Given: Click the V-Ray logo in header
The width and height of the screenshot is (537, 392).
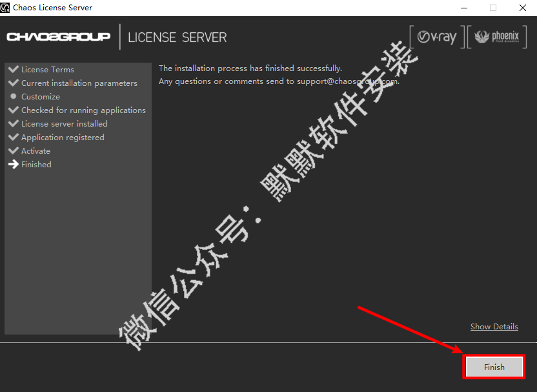Looking at the screenshot, I should (436, 37).
